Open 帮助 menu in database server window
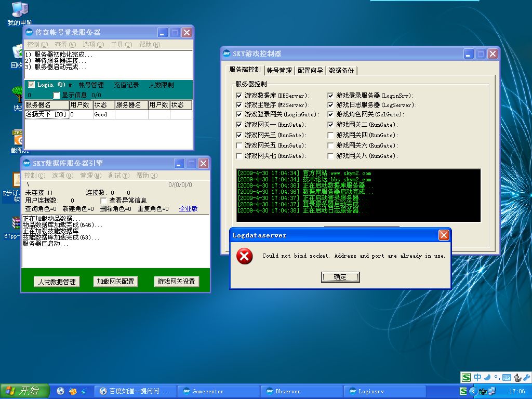The image size is (532, 399). pos(147,176)
